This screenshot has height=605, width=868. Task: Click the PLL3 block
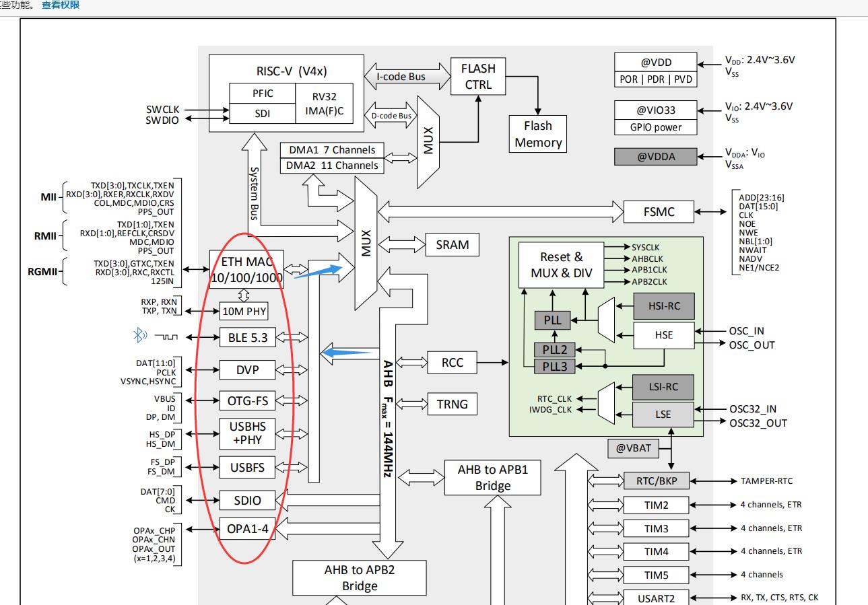coord(555,365)
